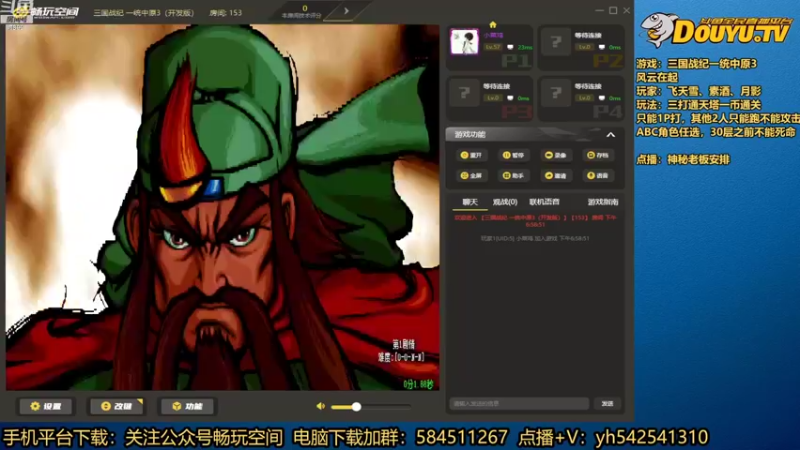This screenshot has height=450, width=800.
Task: Click P1 network status icon beside 23ms
Action: click(x=510, y=47)
